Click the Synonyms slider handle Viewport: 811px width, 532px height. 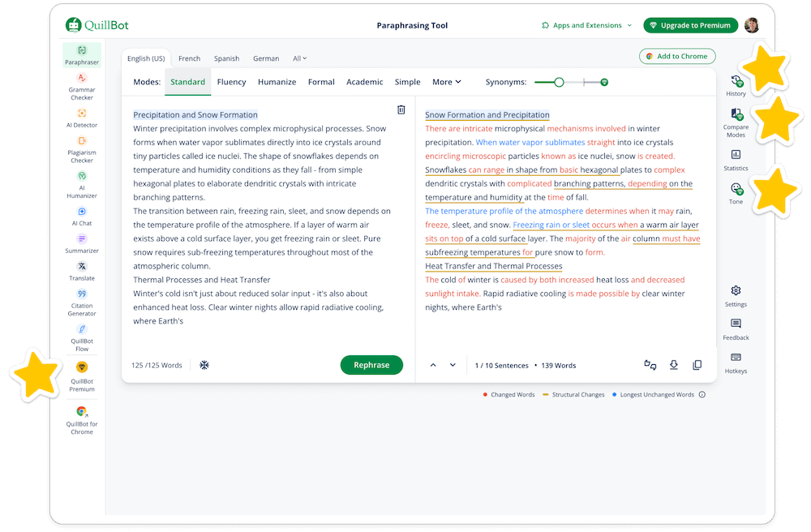[x=559, y=82]
